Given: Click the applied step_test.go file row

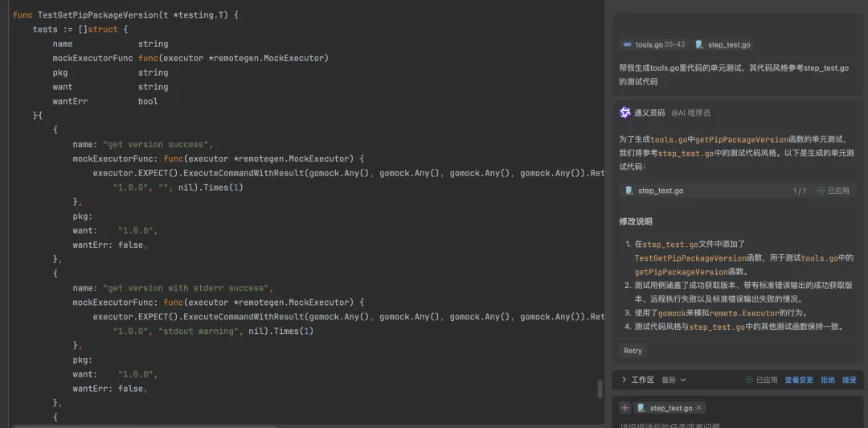Looking at the screenshot, I should pyautogui.click(x=738, y=191).
